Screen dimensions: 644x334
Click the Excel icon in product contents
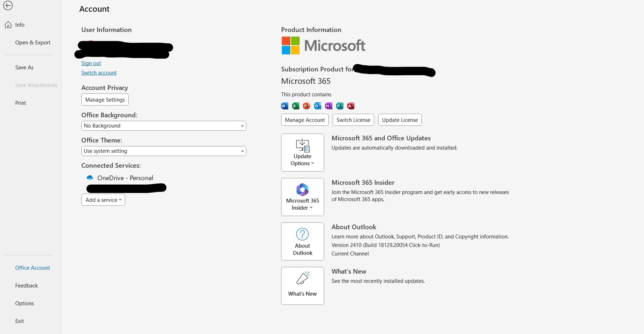coord(295,106)
